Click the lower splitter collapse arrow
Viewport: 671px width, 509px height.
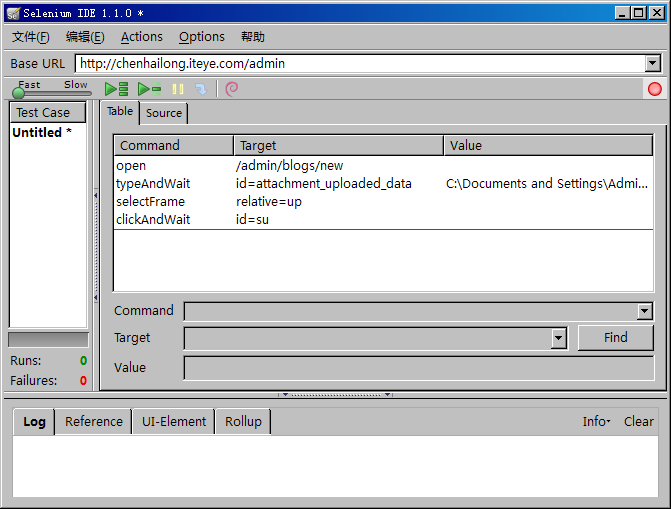(x=96, y=298)
